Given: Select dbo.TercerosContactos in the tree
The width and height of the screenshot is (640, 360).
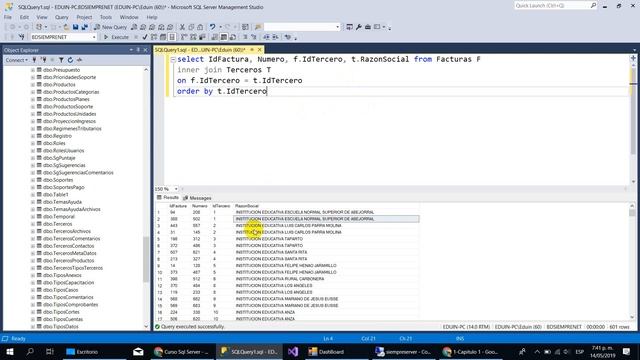Looking at the screenshot, I should coord(68,246).
